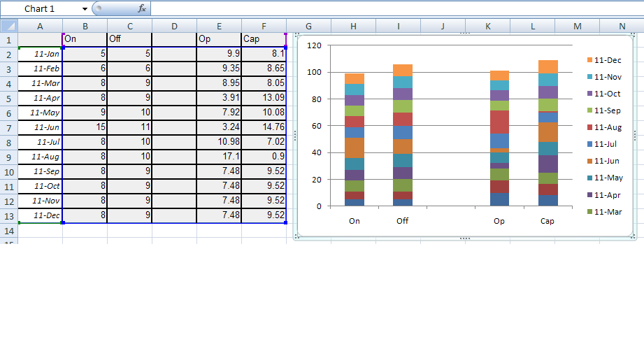Click the Name Box resize handle
Viewport: 644px width, 358px height.
(x=97, y=8)
